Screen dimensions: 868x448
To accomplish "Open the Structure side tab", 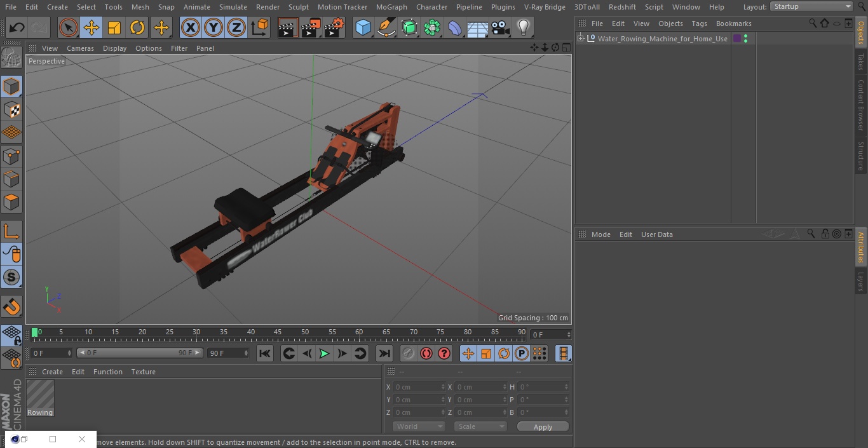I will (x=861, y=156).
